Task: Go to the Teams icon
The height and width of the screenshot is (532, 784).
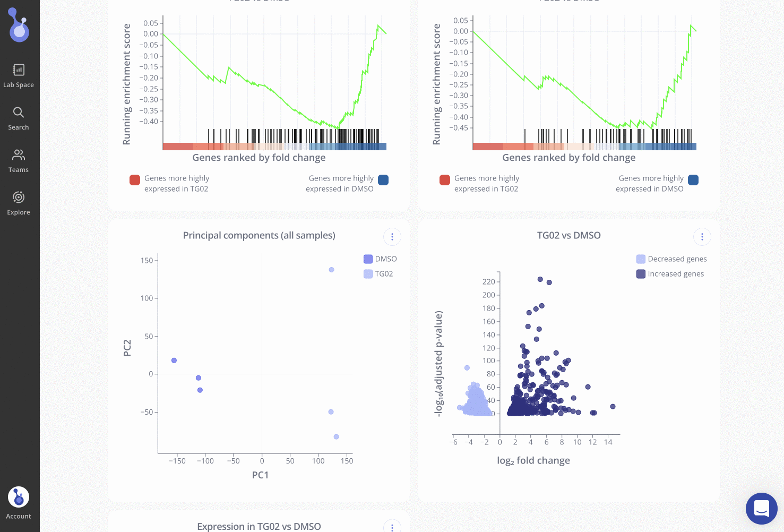Action: point(19,155)
